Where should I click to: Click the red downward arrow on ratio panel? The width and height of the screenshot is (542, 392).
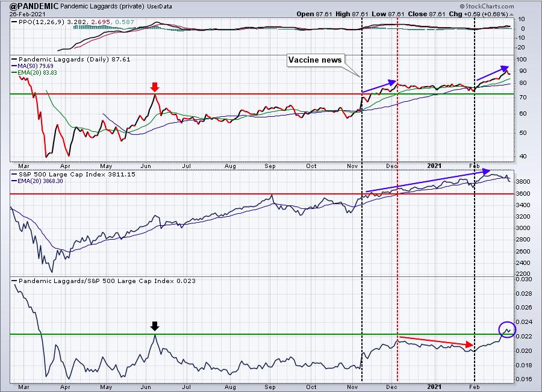(x=436, y=340)
